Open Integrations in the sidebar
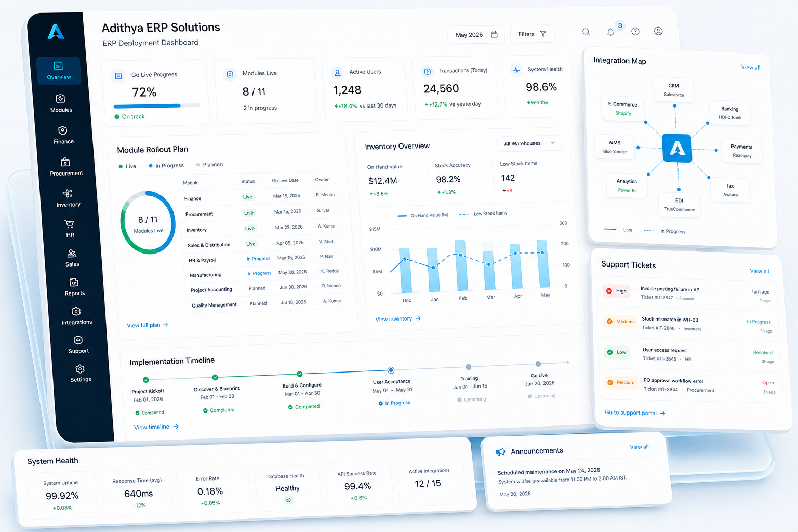The width and height of the screenshot is (798, 532). pyautogui.click(x=76, y=316)
